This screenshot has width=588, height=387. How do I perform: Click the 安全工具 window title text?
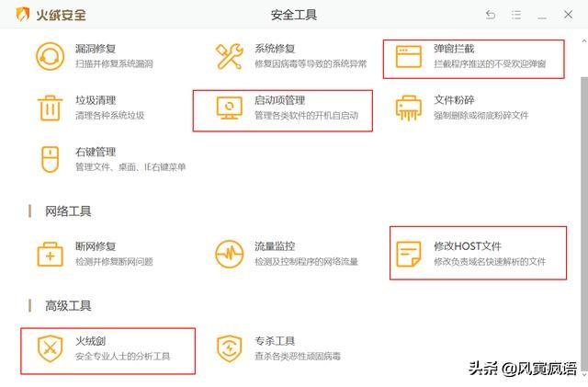293,16
